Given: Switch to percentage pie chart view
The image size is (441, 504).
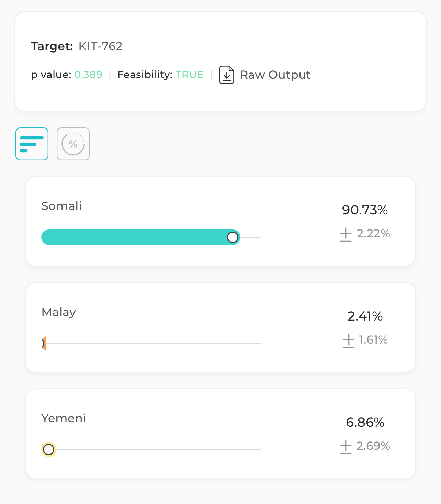Looking at the screenshot, I should pos(73,144).
